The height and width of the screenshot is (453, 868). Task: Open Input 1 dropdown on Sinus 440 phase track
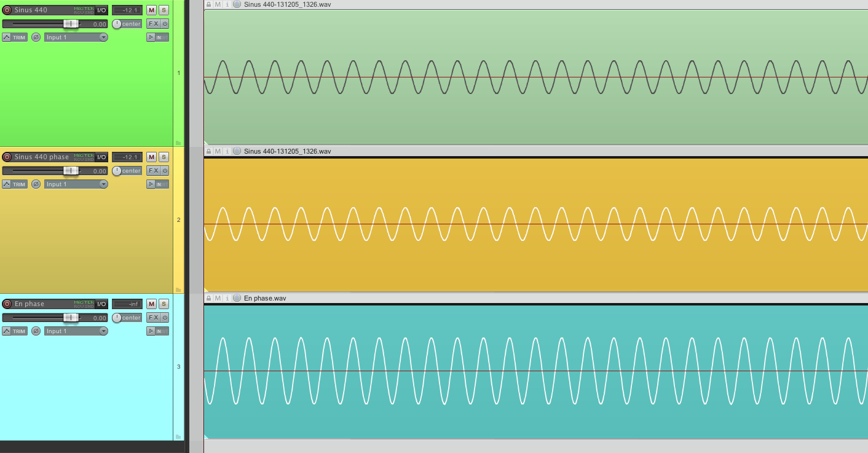pyautogui.click(x=76, y=184)
